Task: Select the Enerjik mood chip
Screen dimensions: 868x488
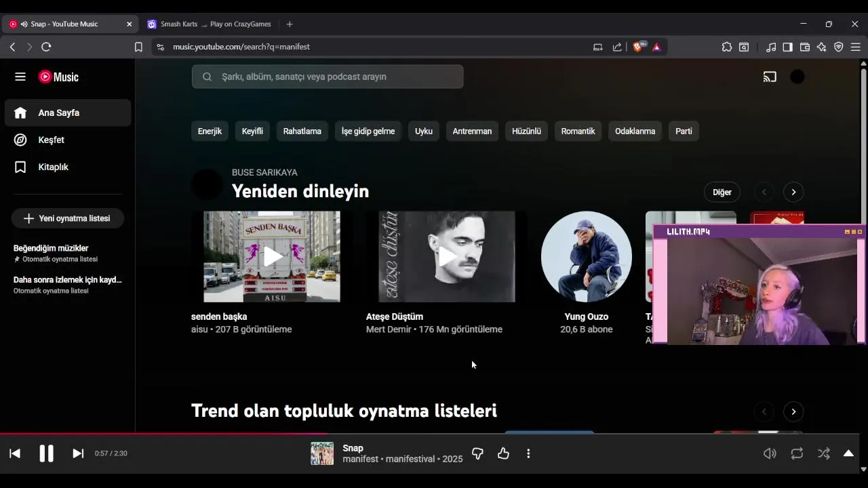Action: pos(210,131)
